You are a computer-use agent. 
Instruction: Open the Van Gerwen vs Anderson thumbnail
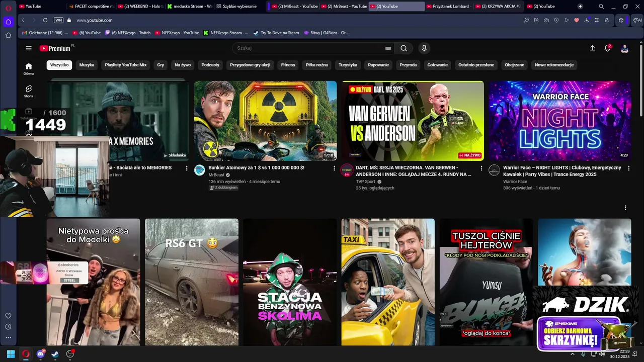coord(413,121)
